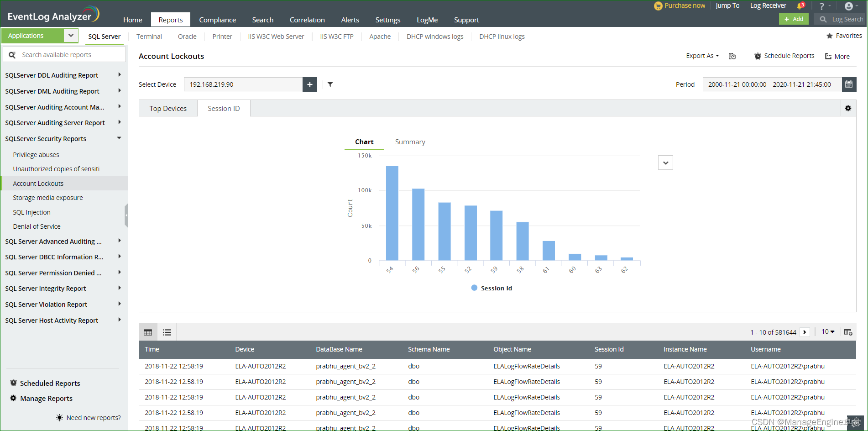Open the SQL Injection report
868x431 pixels.
(31, 212)
